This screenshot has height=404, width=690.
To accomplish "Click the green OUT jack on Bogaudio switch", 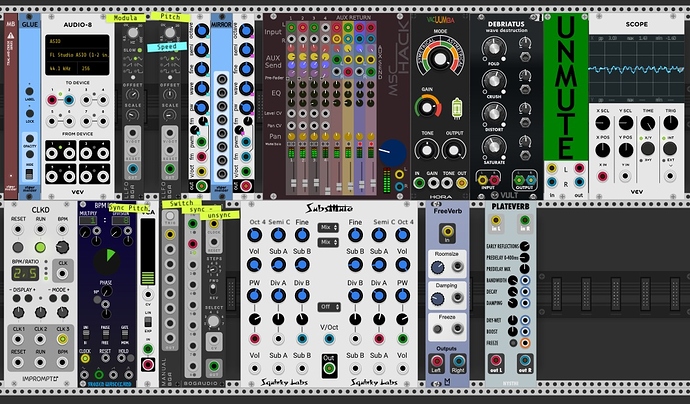I will [x=214, y=366].
